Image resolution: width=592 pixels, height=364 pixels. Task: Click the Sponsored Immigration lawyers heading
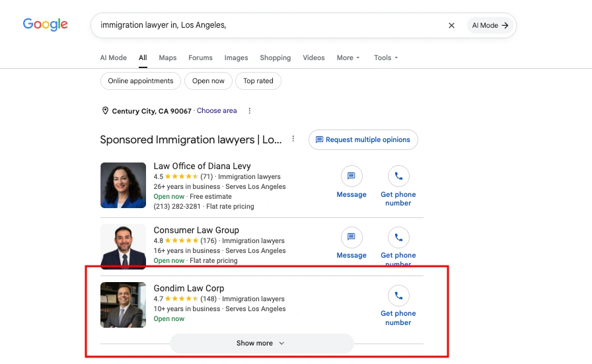(191, 139)
